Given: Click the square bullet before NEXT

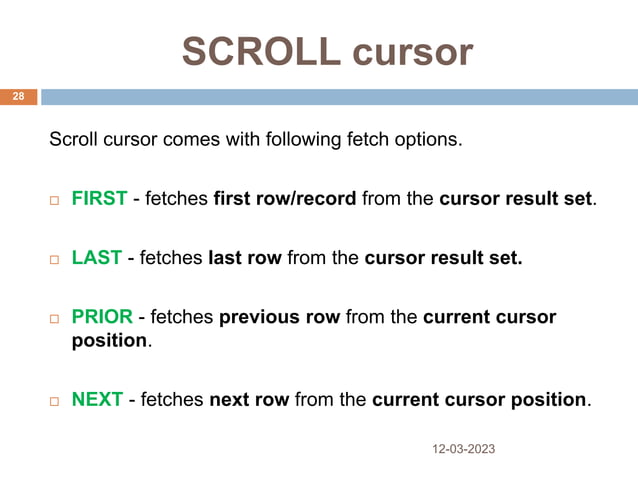Looking at the screenshot, I should coord(54,402).
